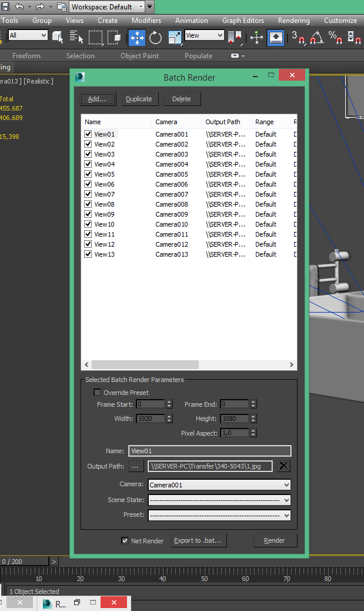Click the horizontal scrollbar in view list

coord(145,365)
